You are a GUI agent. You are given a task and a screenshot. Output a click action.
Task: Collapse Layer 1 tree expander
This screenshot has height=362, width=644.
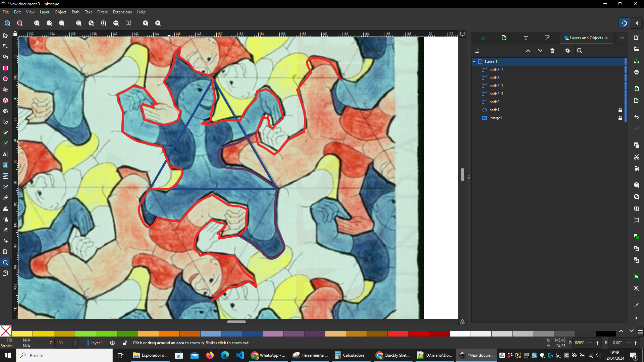pyautogui.click(x=474, y=62)
